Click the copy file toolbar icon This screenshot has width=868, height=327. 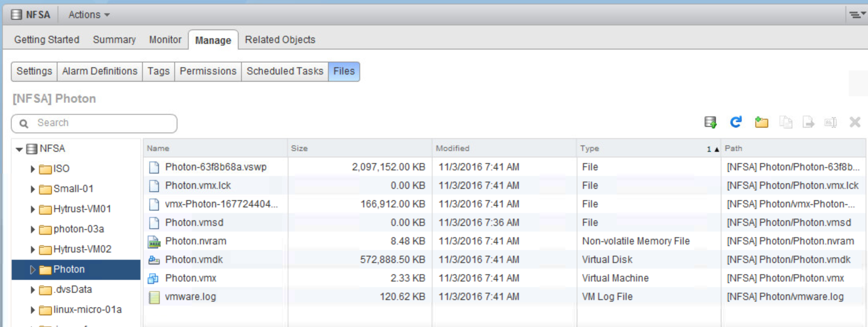pos(786,122)
